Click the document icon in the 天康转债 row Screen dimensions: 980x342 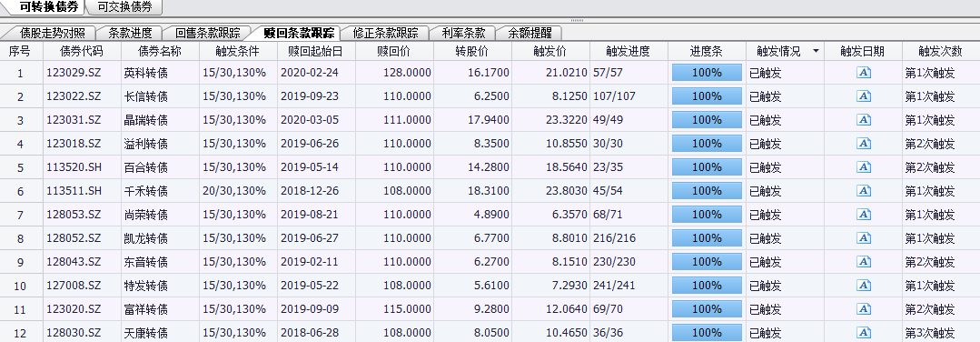click(x=864, y=333)
